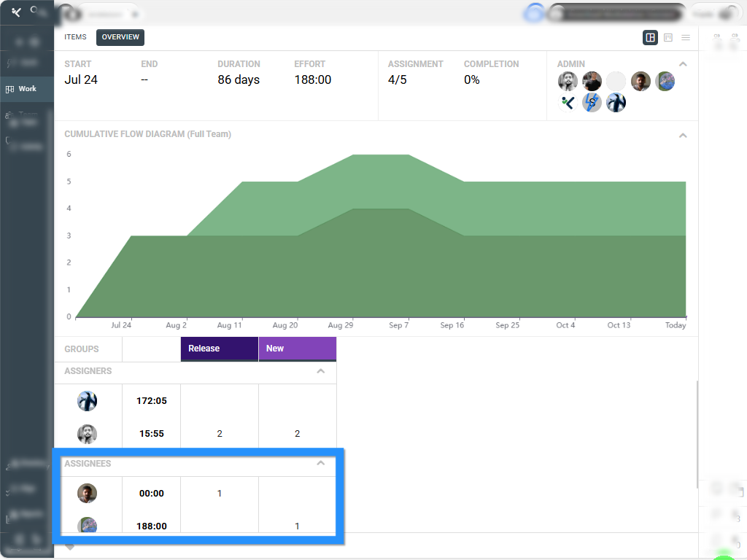747x560 pixels.
Task: Click the Release group column header
Action: (x=219, y=349)
